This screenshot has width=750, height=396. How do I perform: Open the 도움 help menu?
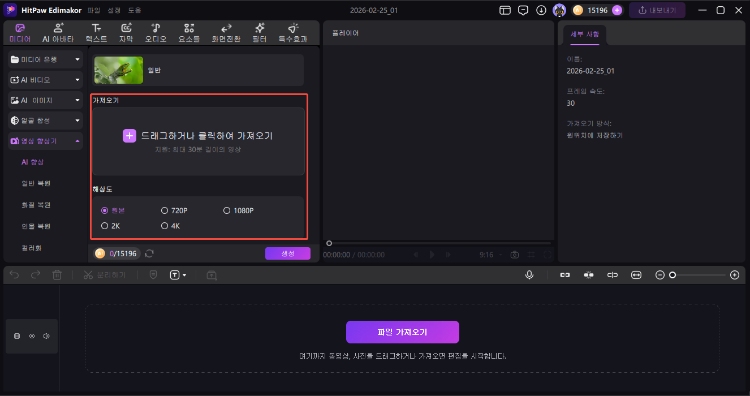134,10
